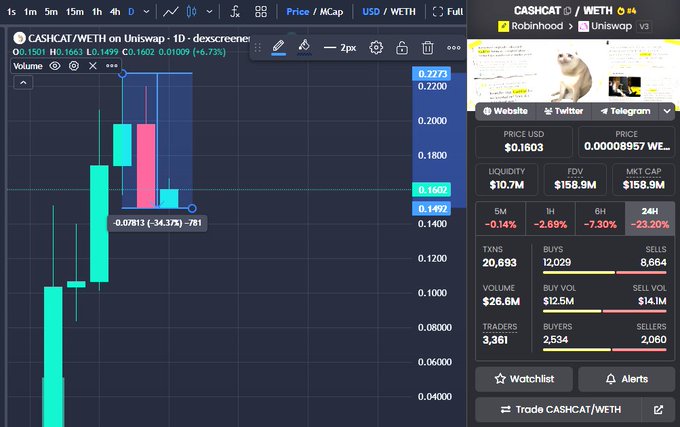Change fill color with paint bucket icon
Viewport: 680px width, 427px height.
pyautogui.click(x=304, y=47)
